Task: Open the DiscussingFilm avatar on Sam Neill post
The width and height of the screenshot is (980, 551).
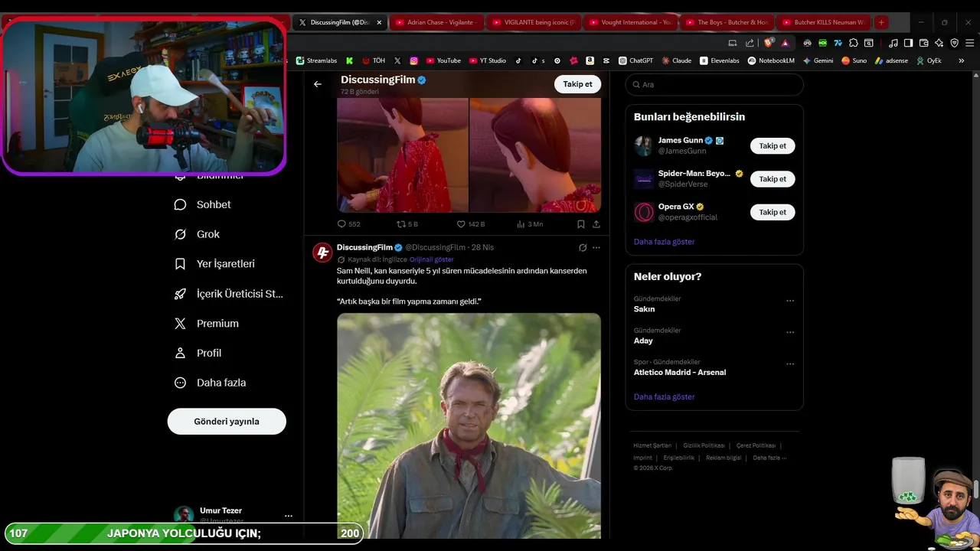Action: click(x=322, y=253)
